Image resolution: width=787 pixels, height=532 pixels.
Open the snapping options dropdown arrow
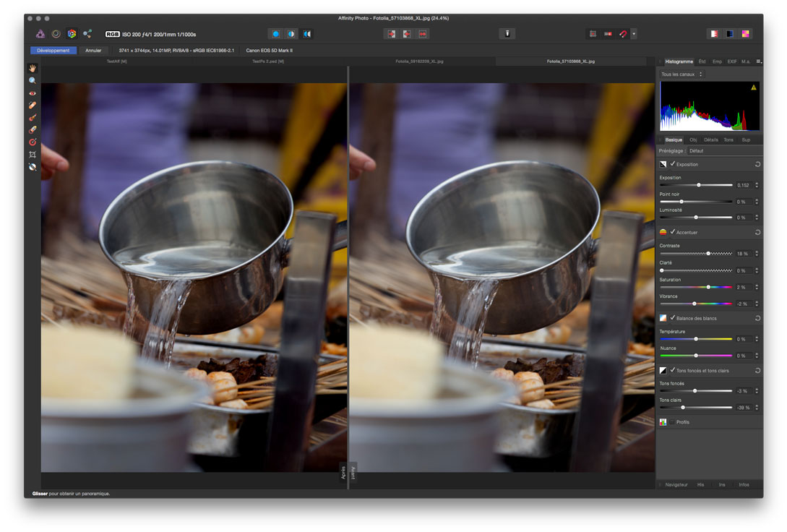click(634, 34)
